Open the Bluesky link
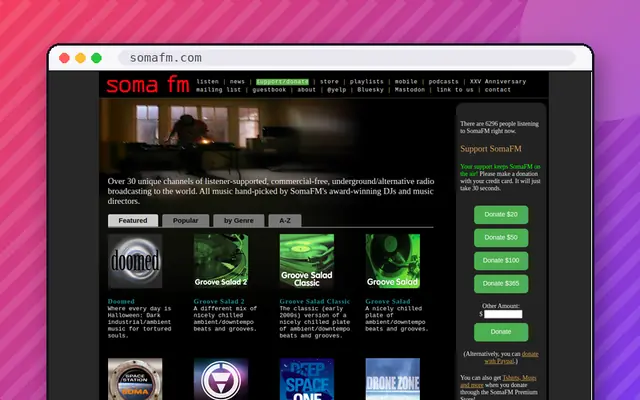This screenshot has width=640, height=400. point(371,90)
